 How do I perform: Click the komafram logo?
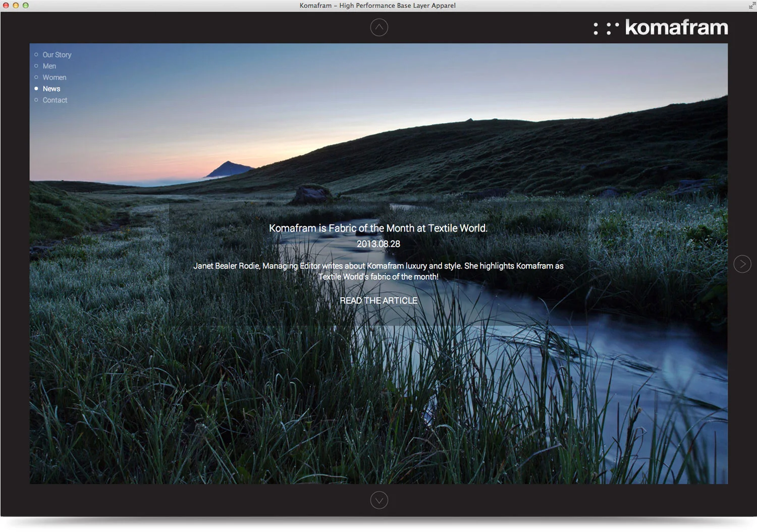(x=661, y=27)
